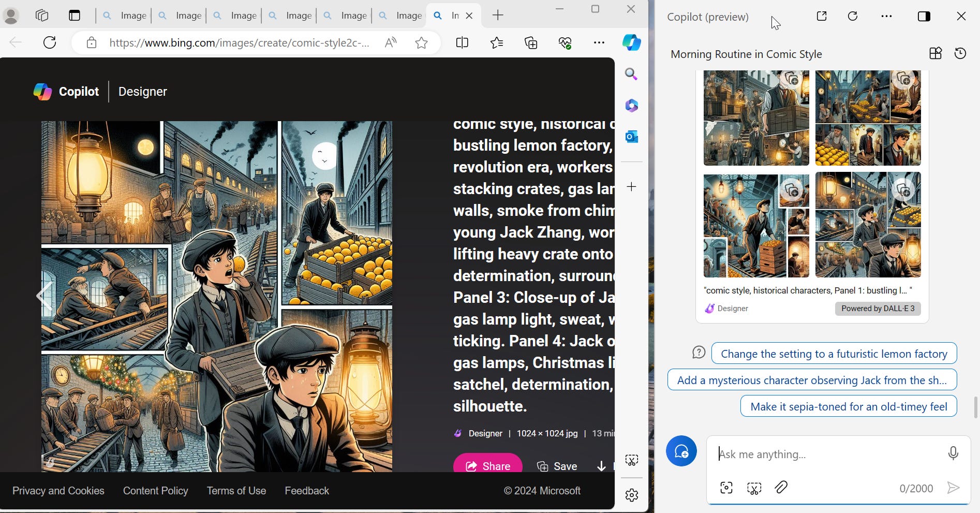Click the sidebar customize plus button

point(631,186)
